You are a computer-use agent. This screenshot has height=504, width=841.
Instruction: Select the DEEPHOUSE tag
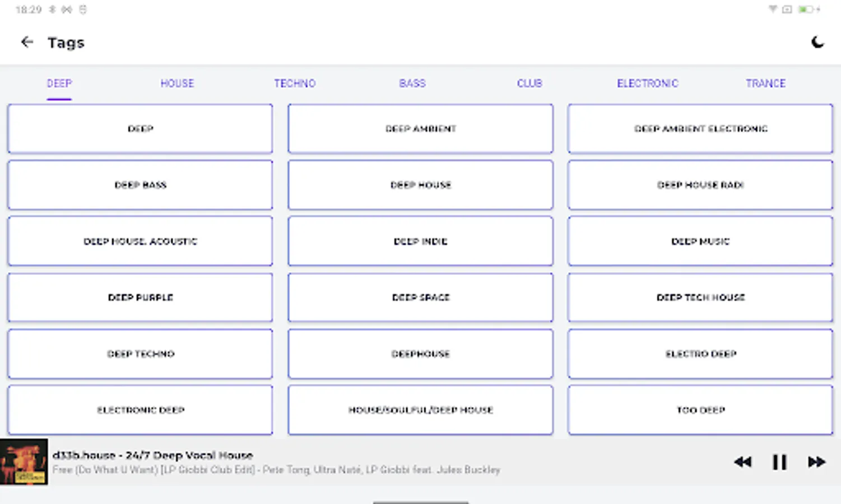pos(420,354)
